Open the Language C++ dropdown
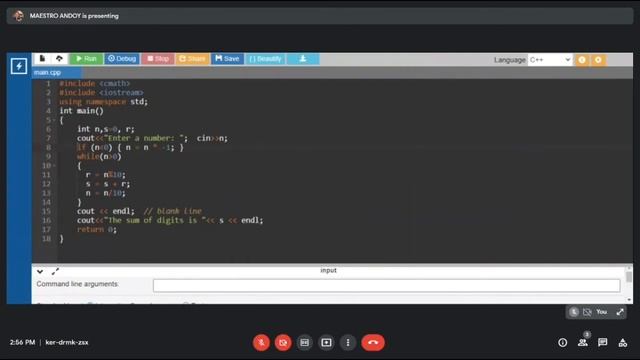The width and height of the screenshot is (640, 360). [x=550, y=60]
